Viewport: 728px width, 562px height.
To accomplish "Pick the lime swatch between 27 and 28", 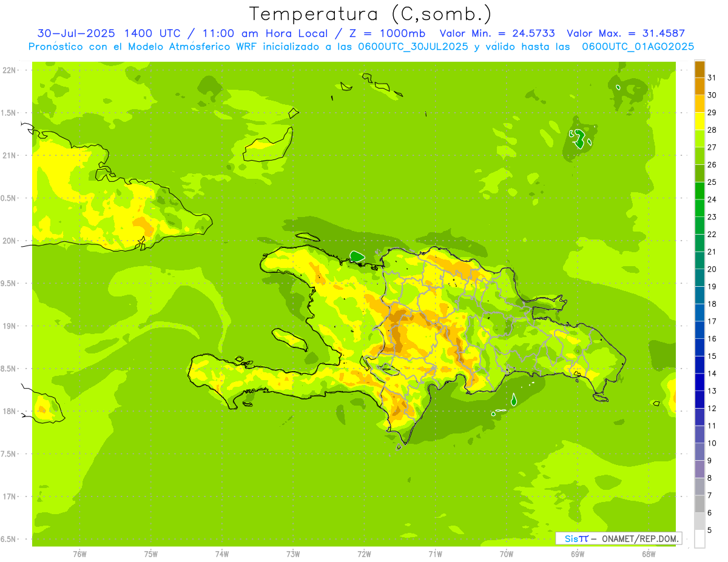I will click(x=699, y=139).
